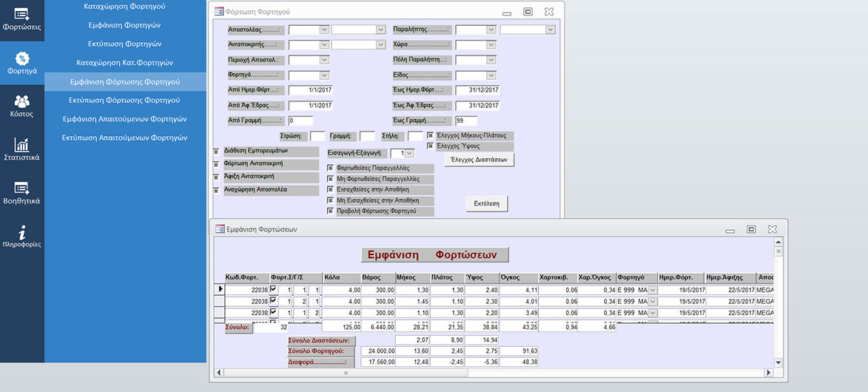The width and height of the screenshot is (868, 392).
Task: Open the Στατιστικά chart icon
Action: [x=21, y=149]
